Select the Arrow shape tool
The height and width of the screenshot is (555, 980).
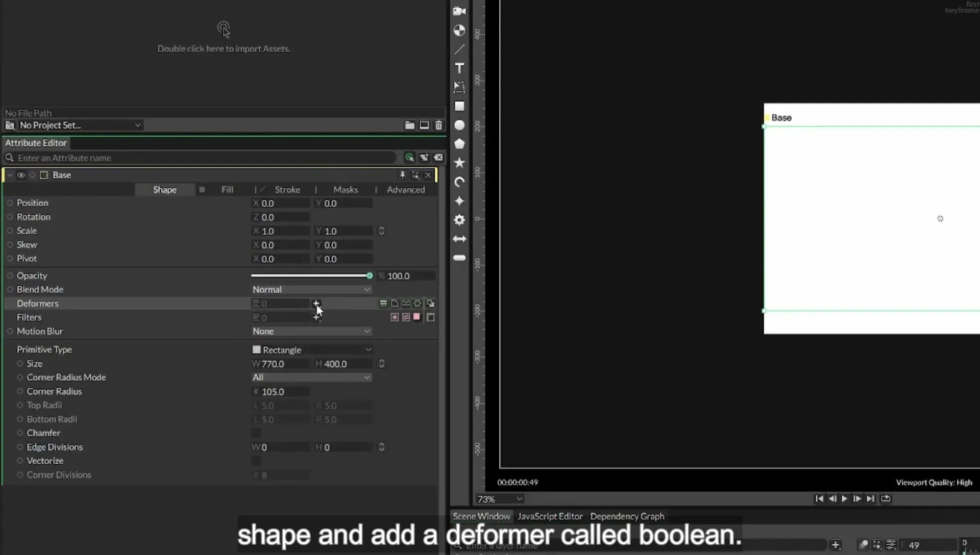click(459, 239)
